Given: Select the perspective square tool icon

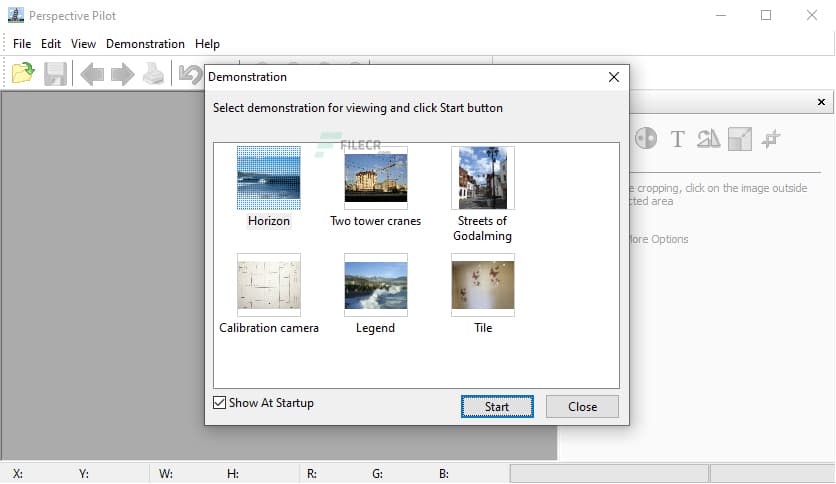Looking at the screenshot, I should click(x=739, y=139).
